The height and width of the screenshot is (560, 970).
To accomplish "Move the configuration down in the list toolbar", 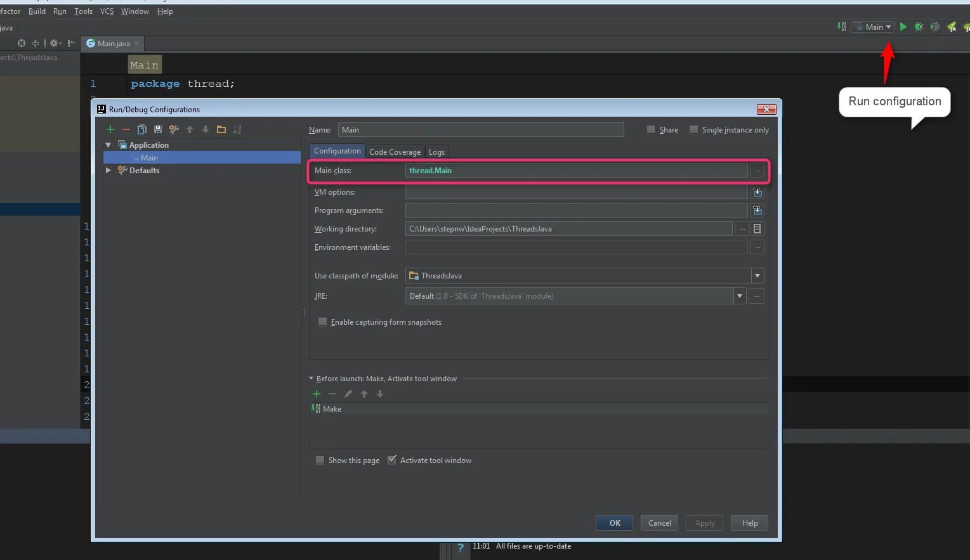I will click(x=206, y=129).
